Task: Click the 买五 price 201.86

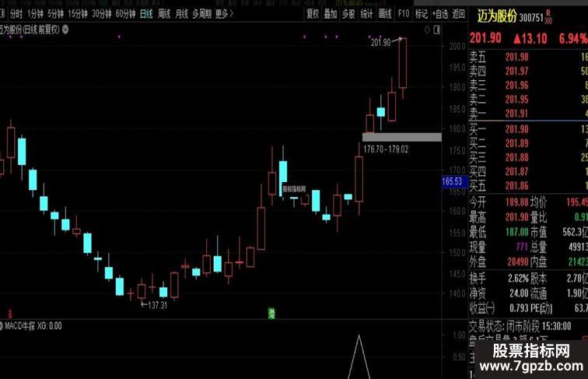Action: [x=516, y=186]
